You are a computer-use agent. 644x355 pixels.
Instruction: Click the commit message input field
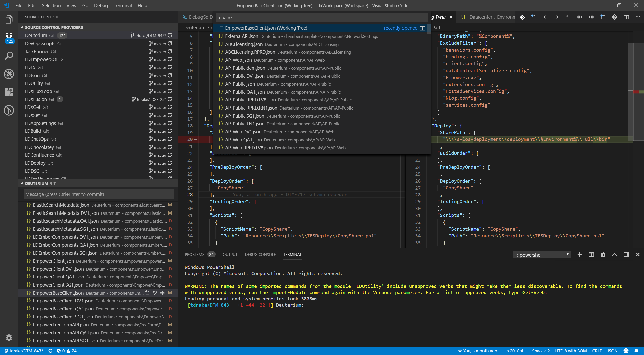click(98, 194)
